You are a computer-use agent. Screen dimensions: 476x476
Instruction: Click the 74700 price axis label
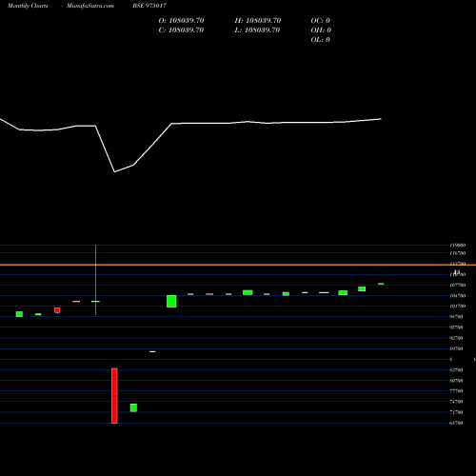[x=456, y=402]
